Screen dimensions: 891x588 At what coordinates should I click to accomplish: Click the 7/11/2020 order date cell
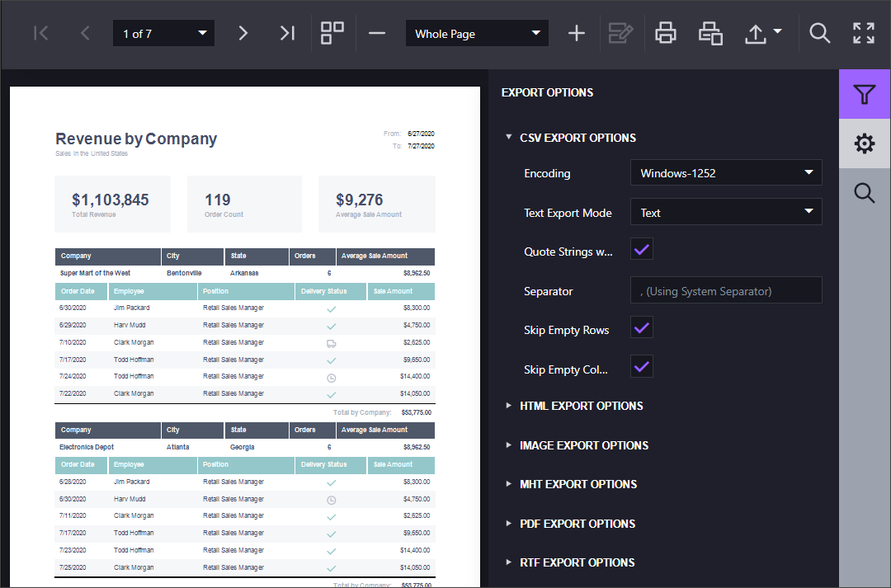point(73,516)
